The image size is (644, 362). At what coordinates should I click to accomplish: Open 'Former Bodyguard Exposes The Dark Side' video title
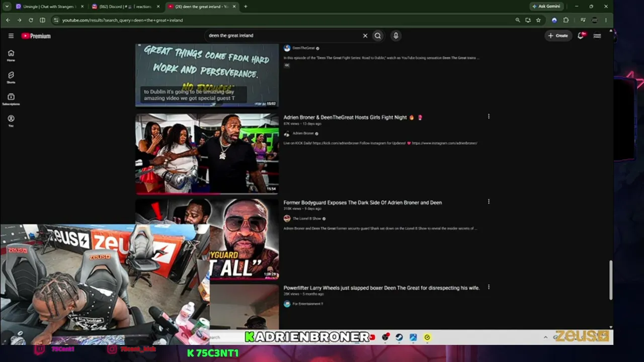pos(363,203)
